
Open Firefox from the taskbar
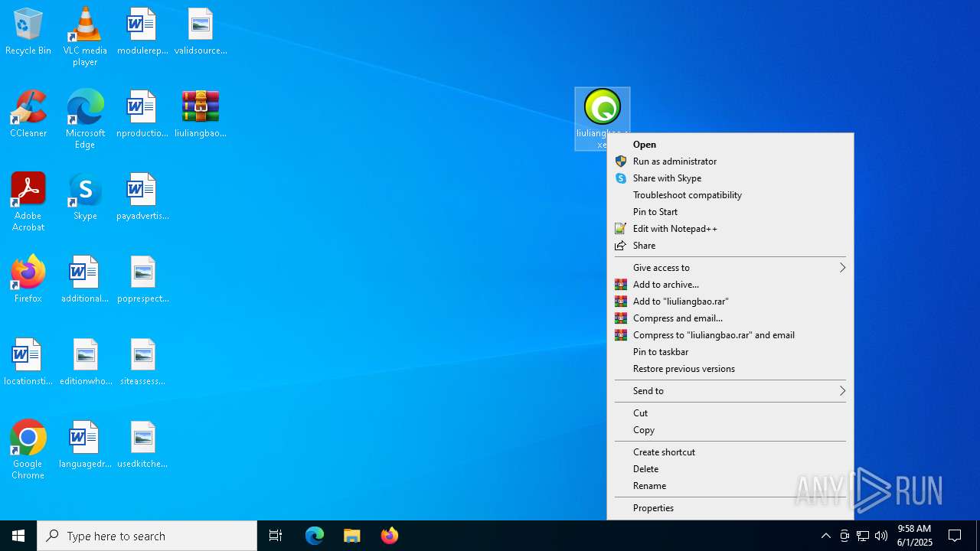390,536
